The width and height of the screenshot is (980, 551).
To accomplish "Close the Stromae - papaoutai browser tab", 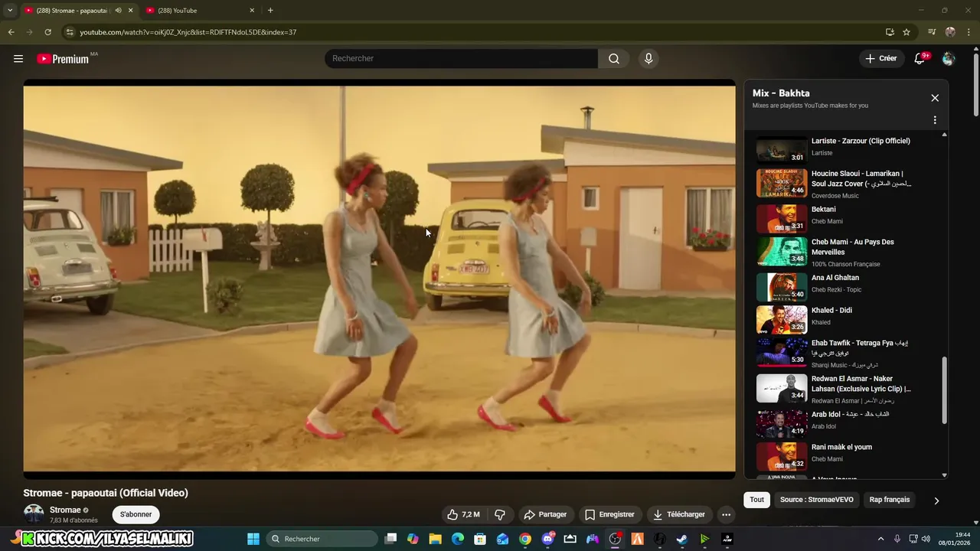I will point(130,11).
